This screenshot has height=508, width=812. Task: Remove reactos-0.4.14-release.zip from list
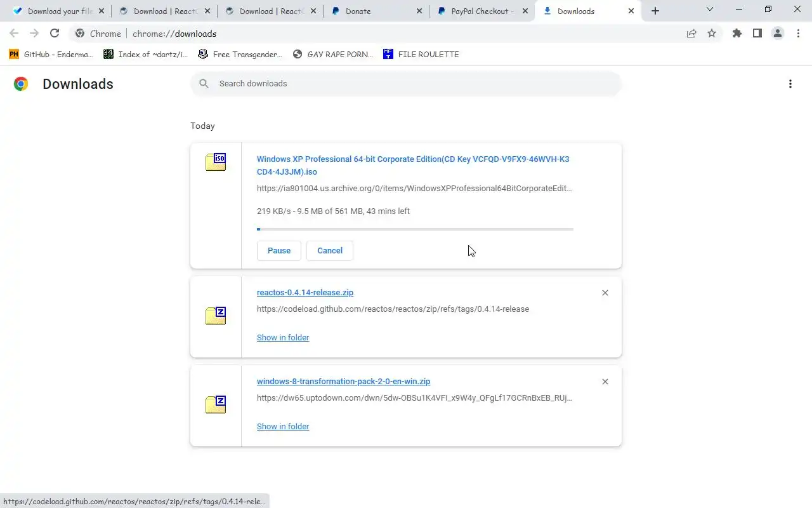tap(605, 293)
